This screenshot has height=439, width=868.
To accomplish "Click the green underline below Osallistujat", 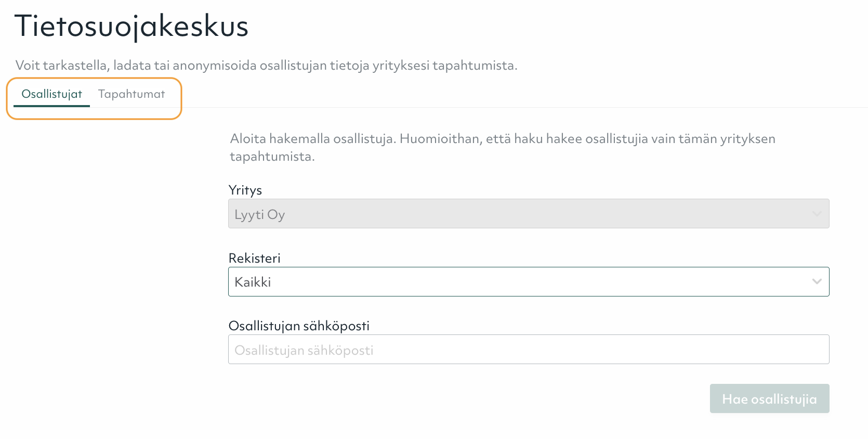I will pyautogui.click(x=51, y=106).
